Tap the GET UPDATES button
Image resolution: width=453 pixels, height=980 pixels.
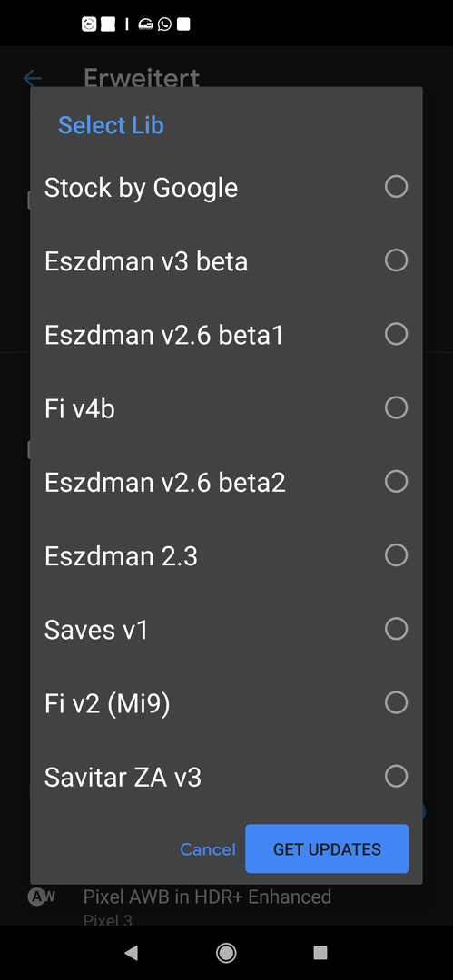point(327,848)
